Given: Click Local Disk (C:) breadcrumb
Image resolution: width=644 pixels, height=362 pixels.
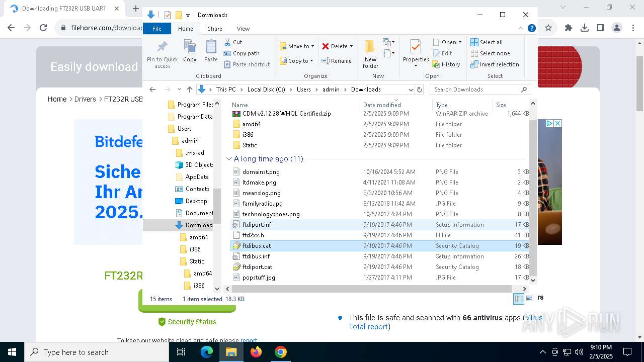Looking at the screenshot, I should 266,89.
